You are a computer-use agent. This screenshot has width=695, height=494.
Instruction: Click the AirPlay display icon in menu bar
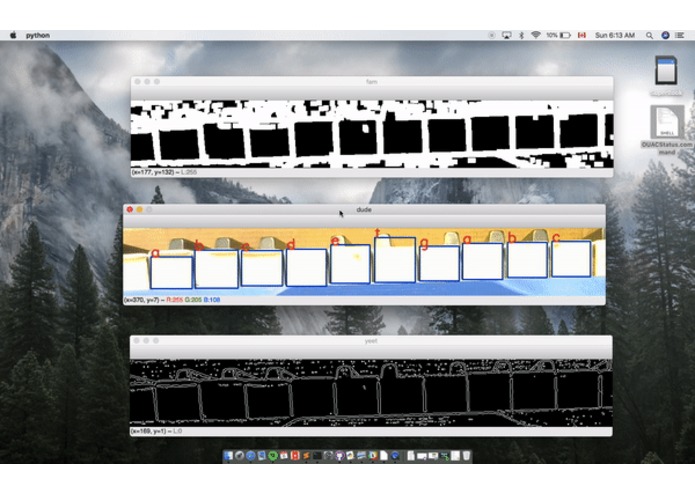506,35
